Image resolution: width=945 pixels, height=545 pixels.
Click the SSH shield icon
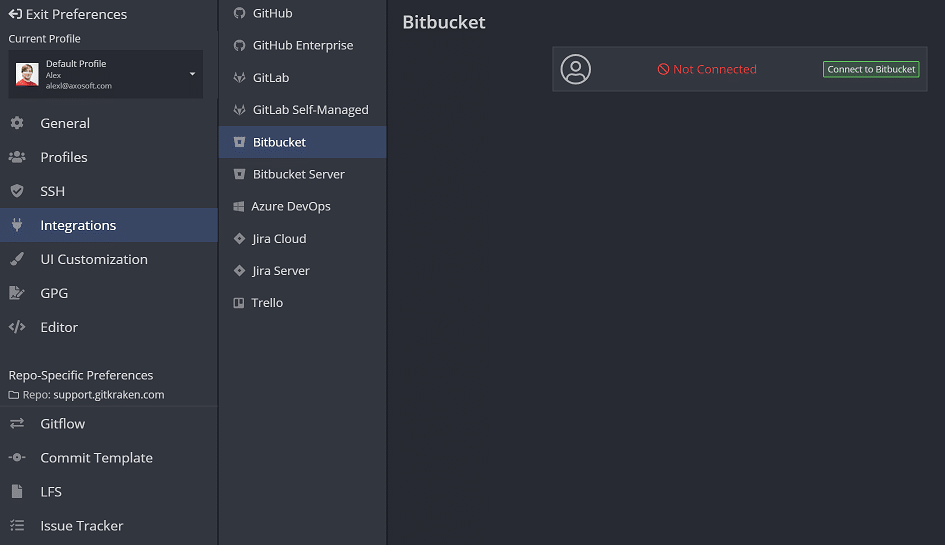[17, 191]
